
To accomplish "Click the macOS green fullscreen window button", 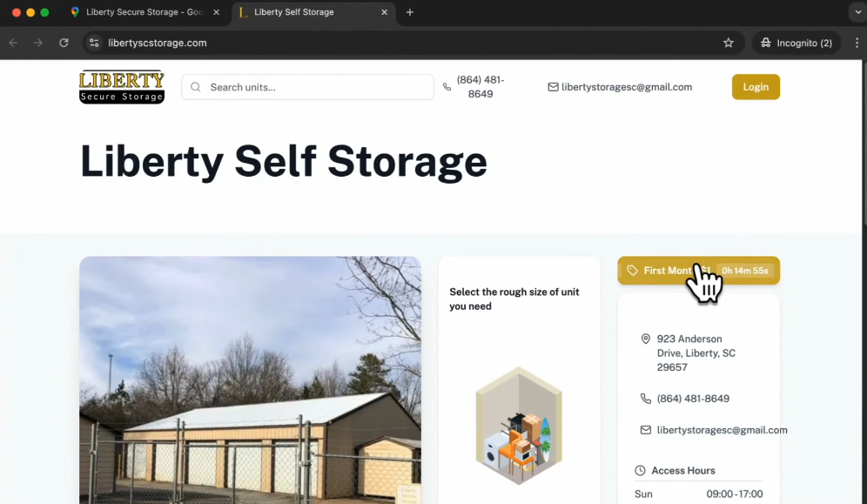I will tap(44, 12).
